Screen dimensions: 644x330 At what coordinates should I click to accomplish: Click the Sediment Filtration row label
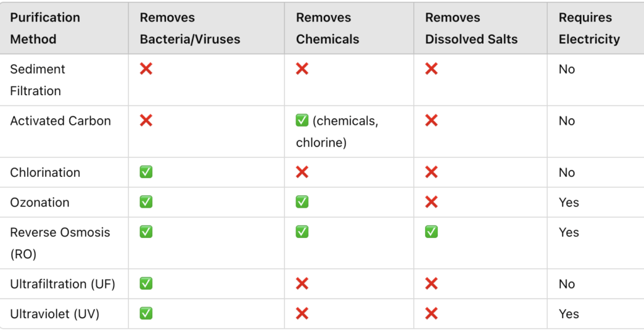(x=37, y=80)
